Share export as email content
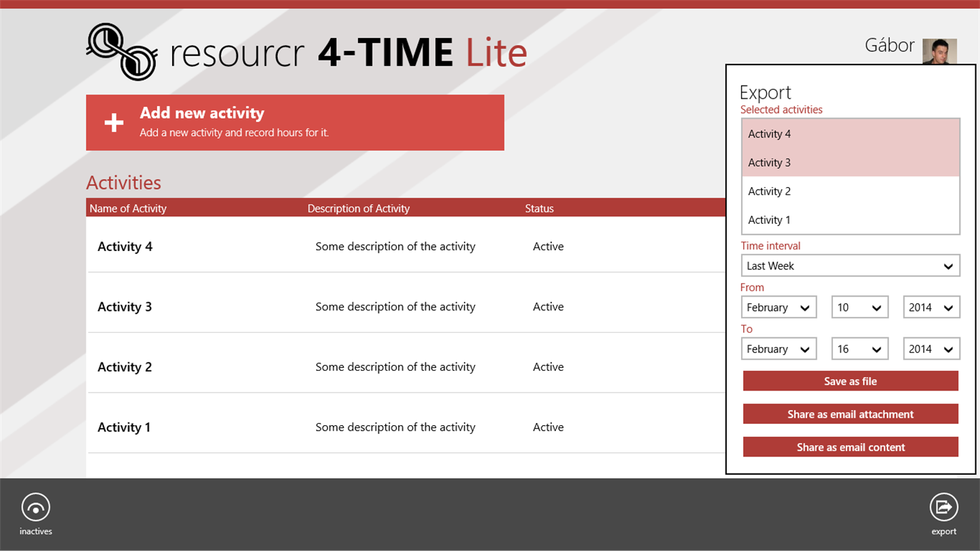 point(850,447)
